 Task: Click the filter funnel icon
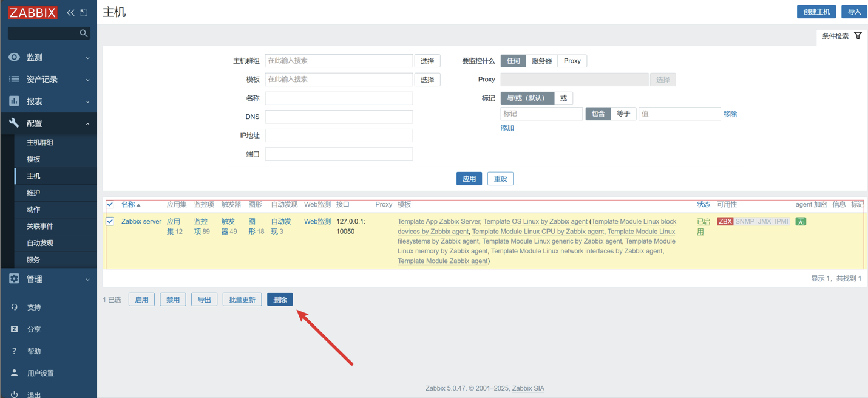858,36
